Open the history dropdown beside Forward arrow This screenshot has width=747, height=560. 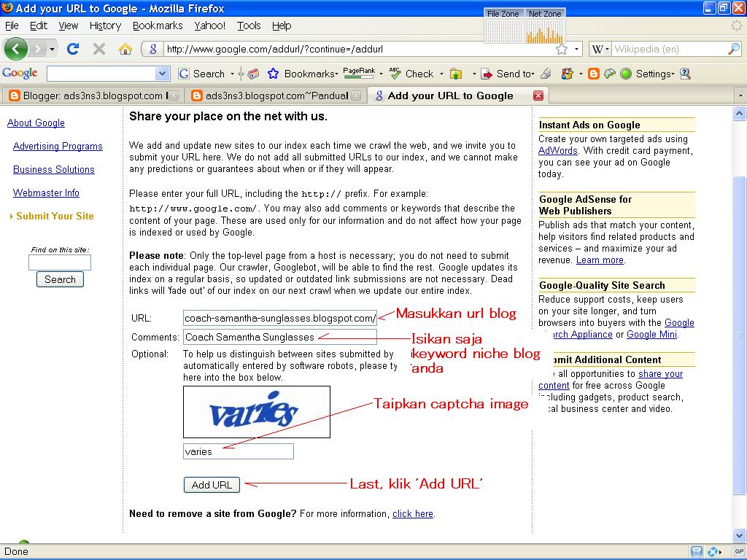(52, 49)
